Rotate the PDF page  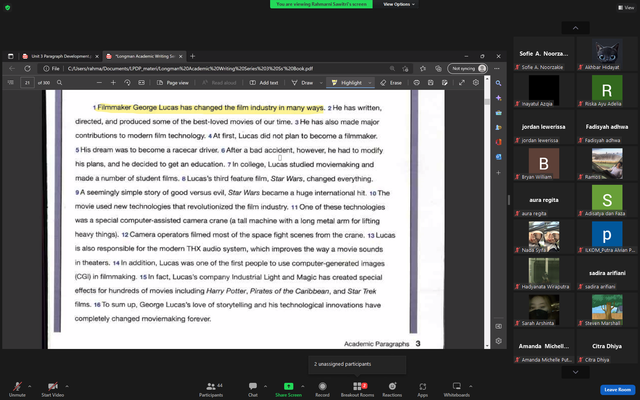(x=127, y=82)
